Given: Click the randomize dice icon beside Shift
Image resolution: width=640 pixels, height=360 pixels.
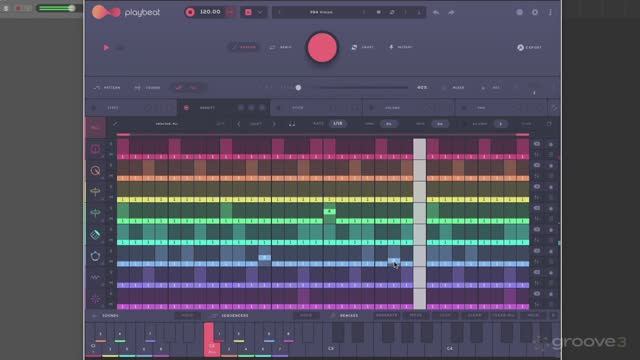Looking at the screenshot, I should point(292,124).
